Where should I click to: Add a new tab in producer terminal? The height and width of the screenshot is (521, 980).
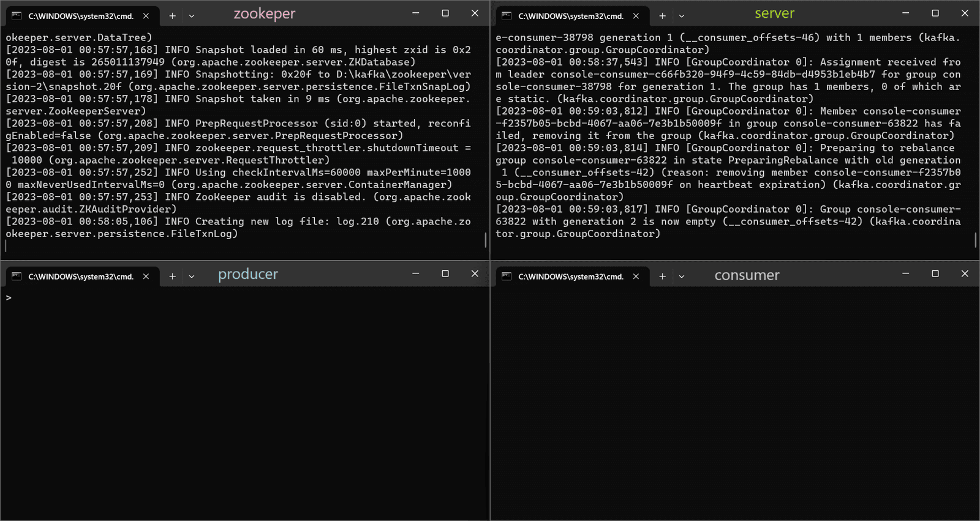tap(172, 276)
